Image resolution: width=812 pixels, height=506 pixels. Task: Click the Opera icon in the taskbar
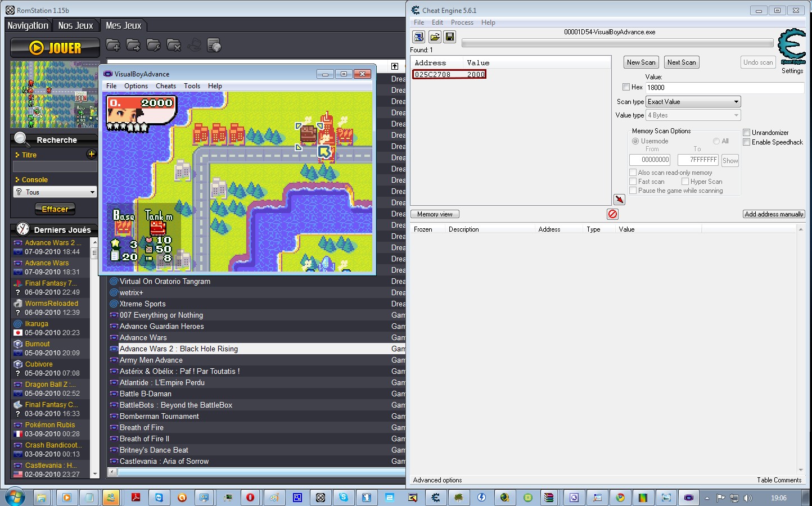251,498
